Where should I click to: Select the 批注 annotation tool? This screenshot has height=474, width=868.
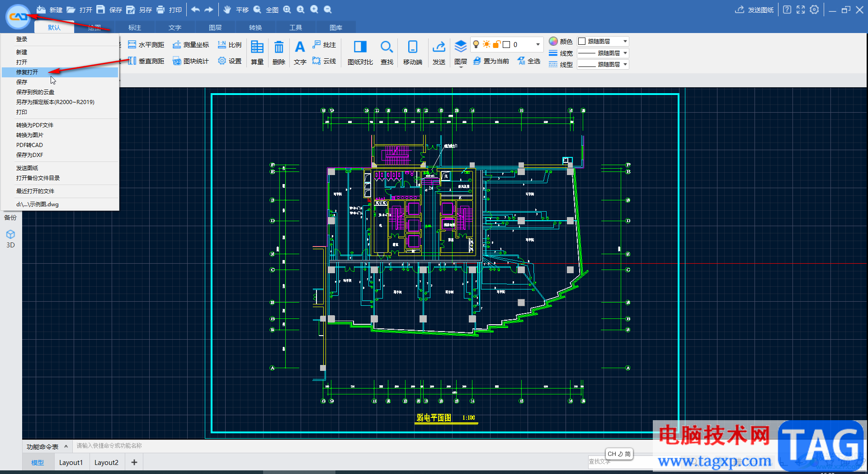pos(324,45)
